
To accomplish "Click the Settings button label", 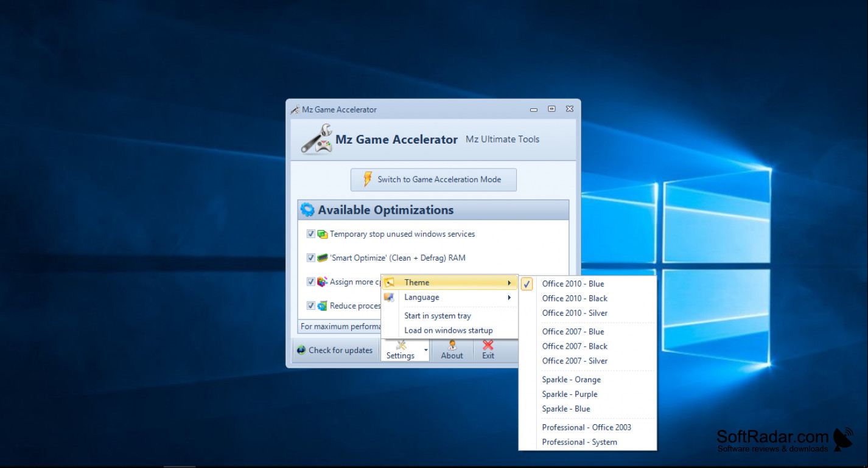I will (400, 356).
